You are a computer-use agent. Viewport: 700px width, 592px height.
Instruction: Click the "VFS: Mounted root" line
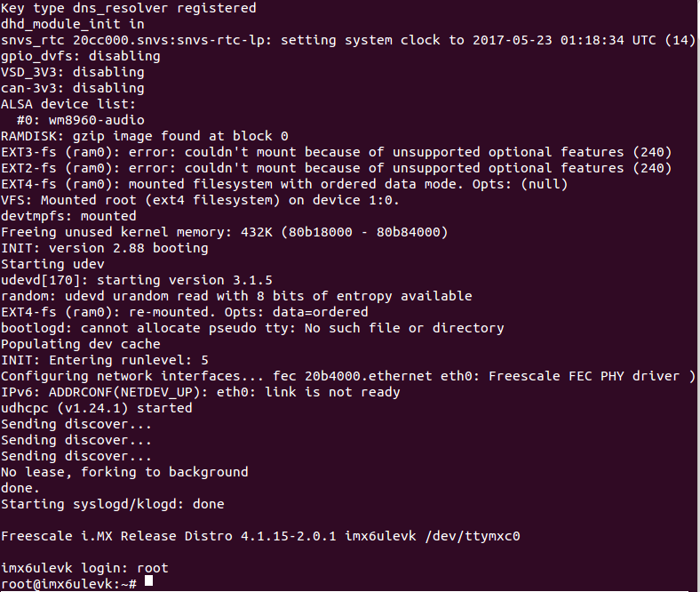200,200
